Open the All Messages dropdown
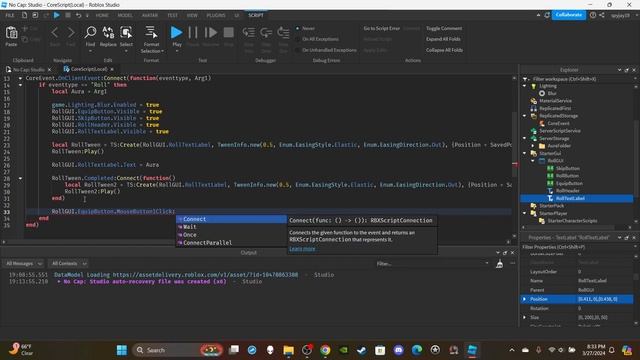This screenshot has height=360, width=640. click(23, 264)
